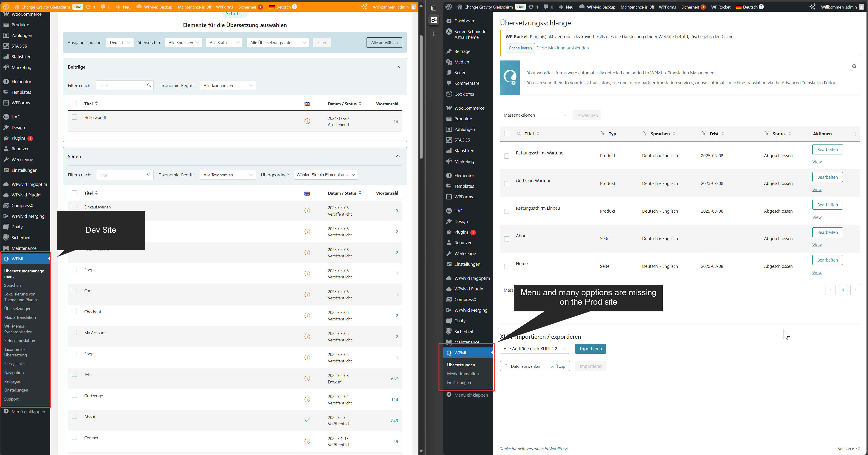
Task: Click the English flag icon in Beiträge table
Action: pyautogui.click(x=307, y=104)
